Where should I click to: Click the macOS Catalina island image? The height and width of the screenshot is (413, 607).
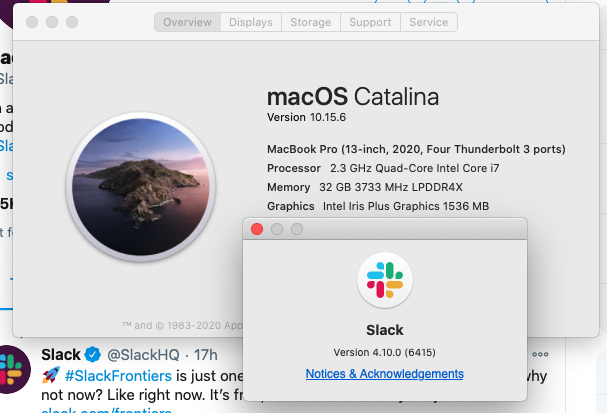(x=141, y=187)
